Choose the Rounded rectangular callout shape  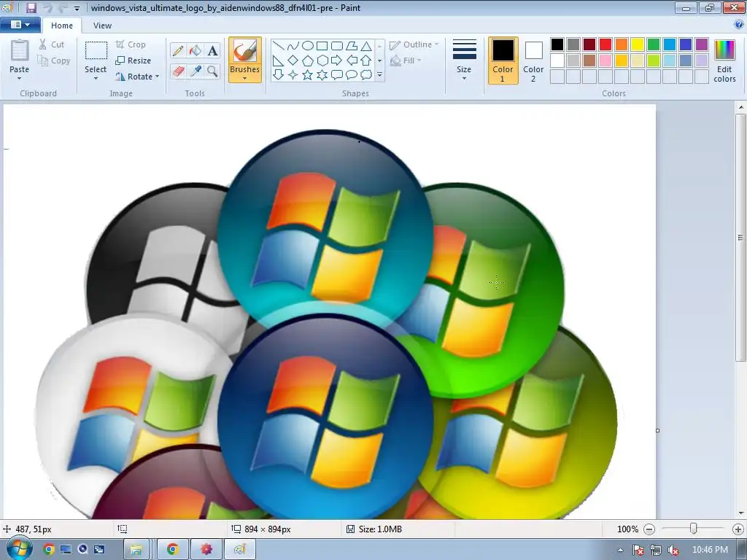click(x=337, y=75)
